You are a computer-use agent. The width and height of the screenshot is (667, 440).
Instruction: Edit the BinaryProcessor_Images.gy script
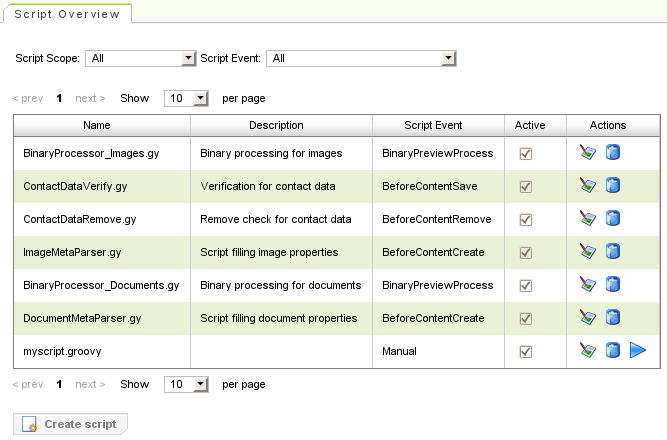[x=588, y=153]
